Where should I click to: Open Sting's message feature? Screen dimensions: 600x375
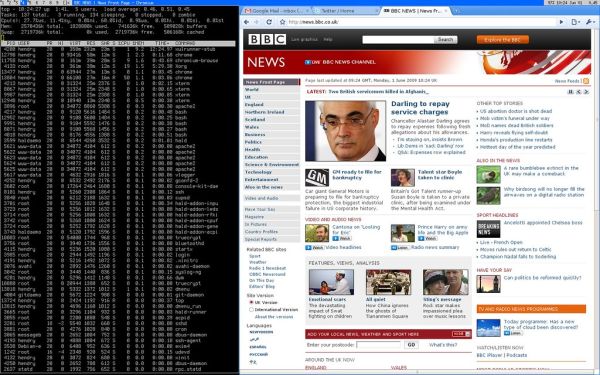coord(442,299)
